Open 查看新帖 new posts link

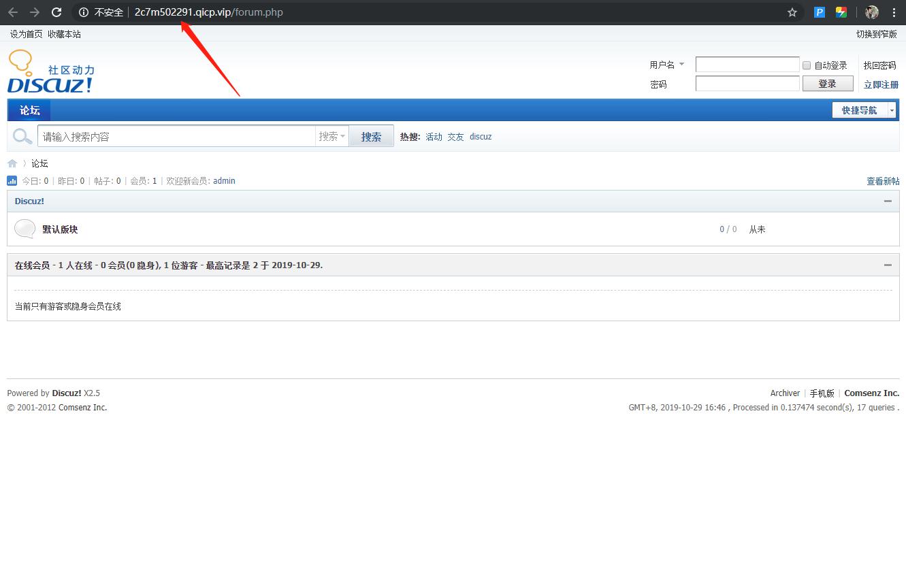point(883,181)
